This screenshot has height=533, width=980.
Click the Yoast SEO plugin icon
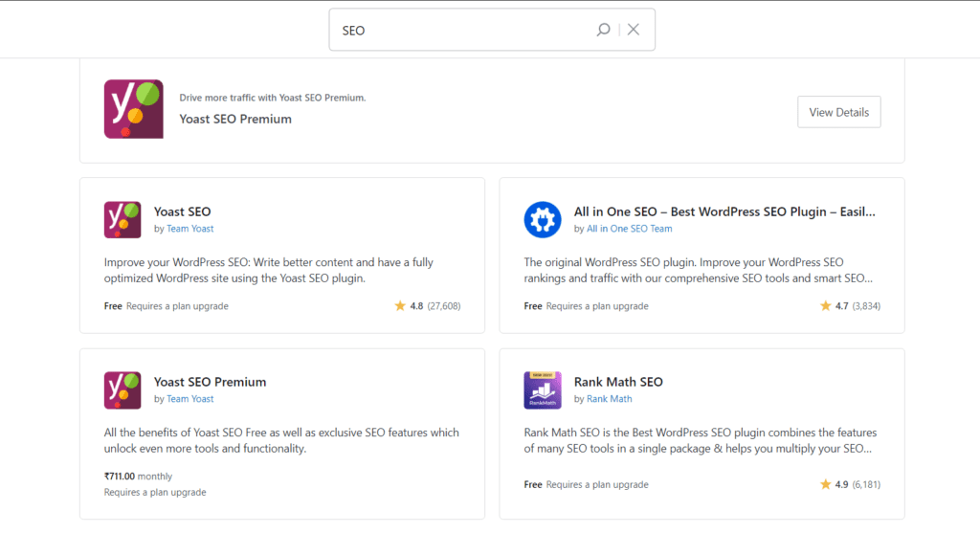(122, 219)
